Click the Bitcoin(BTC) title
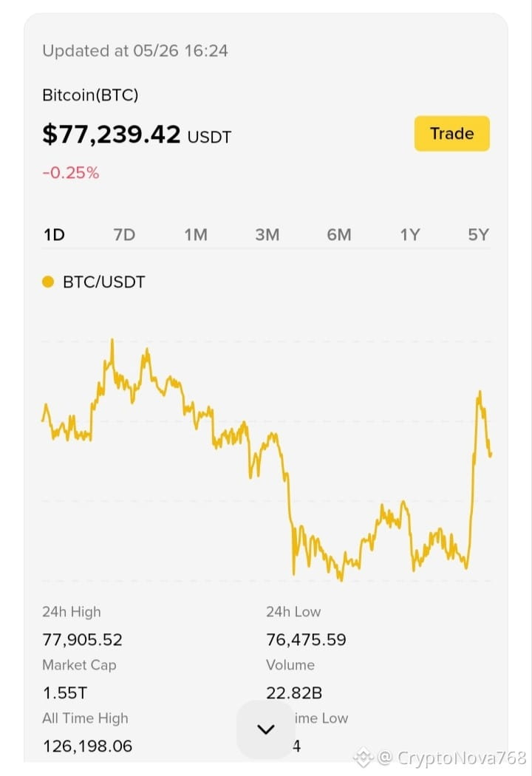 [x=91, y=95]
